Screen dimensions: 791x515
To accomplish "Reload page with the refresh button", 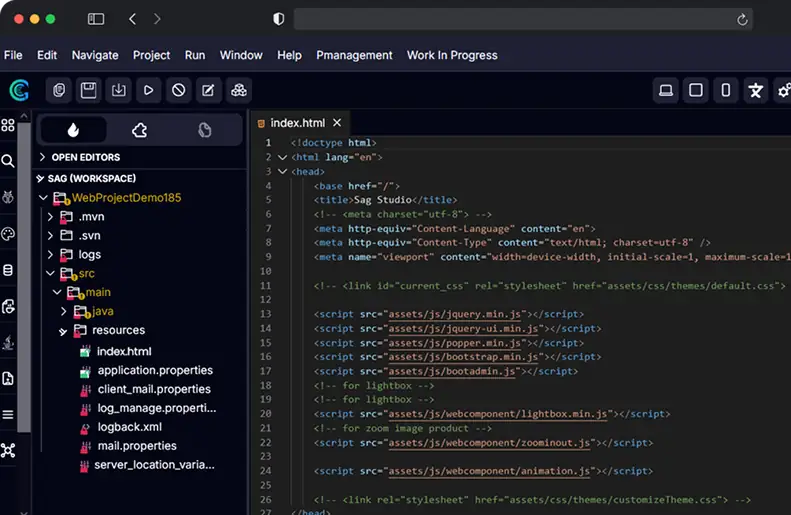I will (742, 20).
